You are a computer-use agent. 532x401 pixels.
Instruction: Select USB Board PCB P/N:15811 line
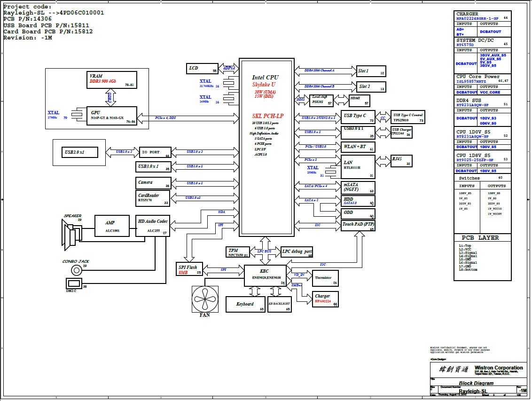coord(46,25)
